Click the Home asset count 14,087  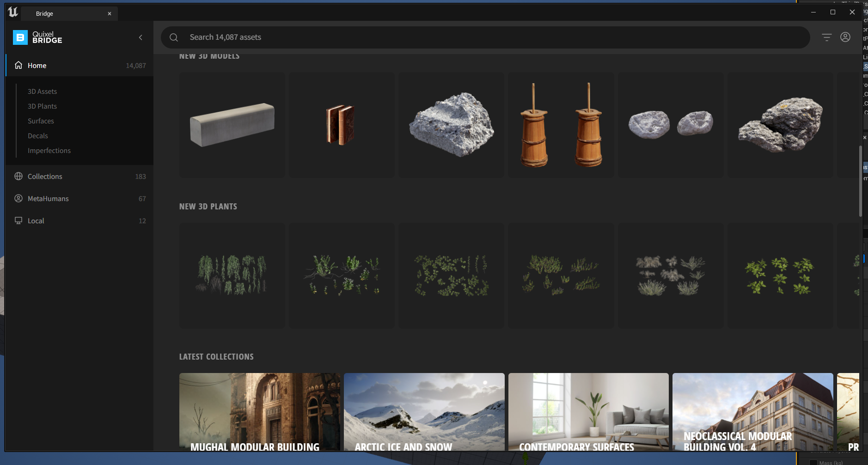click(136, 66)
